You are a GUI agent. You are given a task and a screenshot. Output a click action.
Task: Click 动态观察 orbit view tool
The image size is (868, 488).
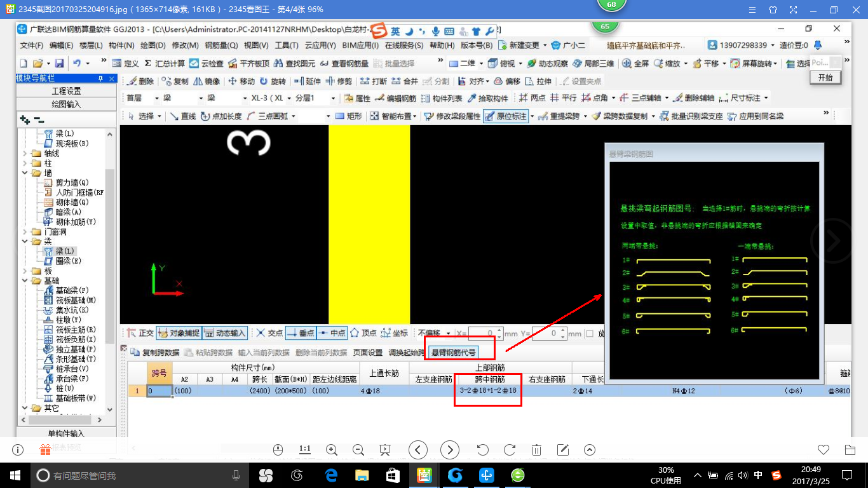[548, 64]
